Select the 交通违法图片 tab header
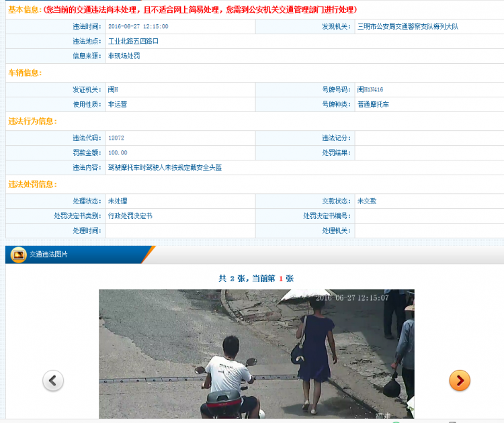Screen dimensions: 504x423 (48, 254)
